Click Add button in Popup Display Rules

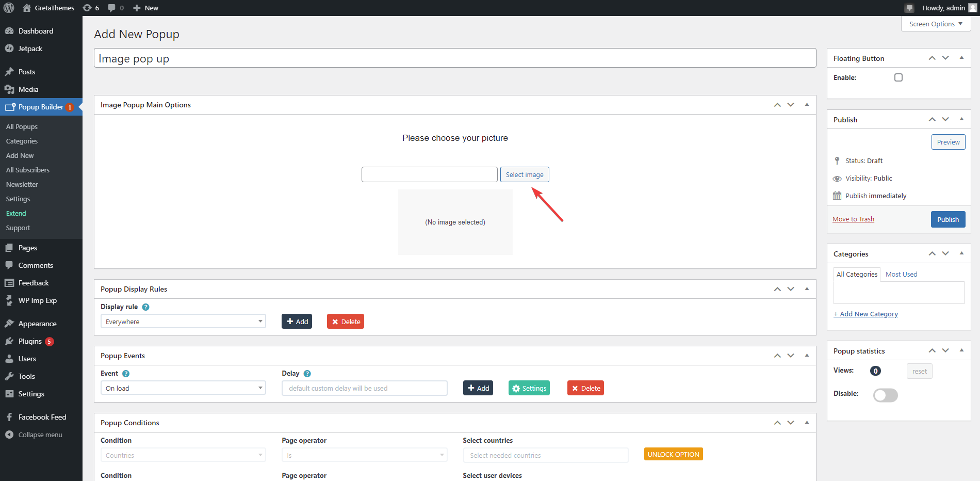(x=297, y=322)
